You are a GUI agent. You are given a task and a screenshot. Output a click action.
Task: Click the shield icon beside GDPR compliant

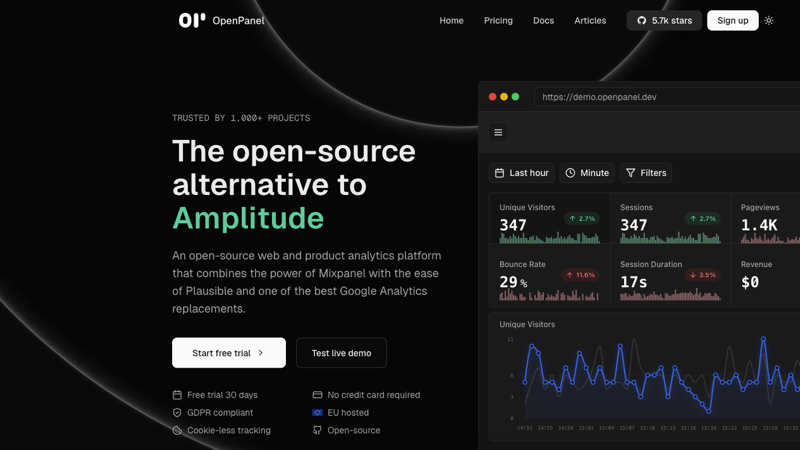[x=177, y=412]
